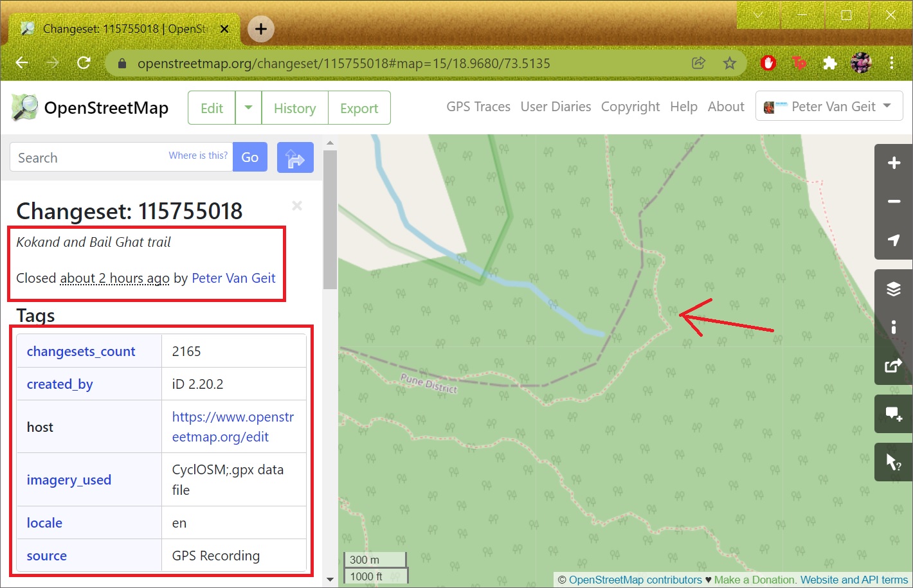This screenshot has width=913, height=588.
Task: Go back to previous page
Action: [23, 63]
